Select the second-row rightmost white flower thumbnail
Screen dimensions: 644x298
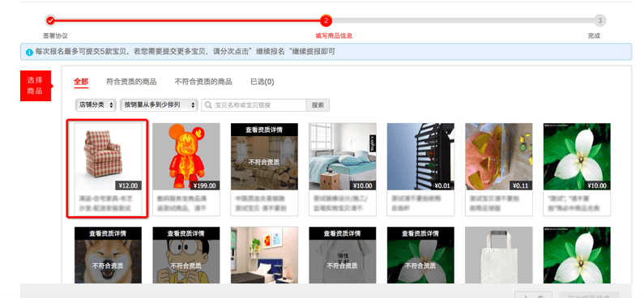click(577, 255)
